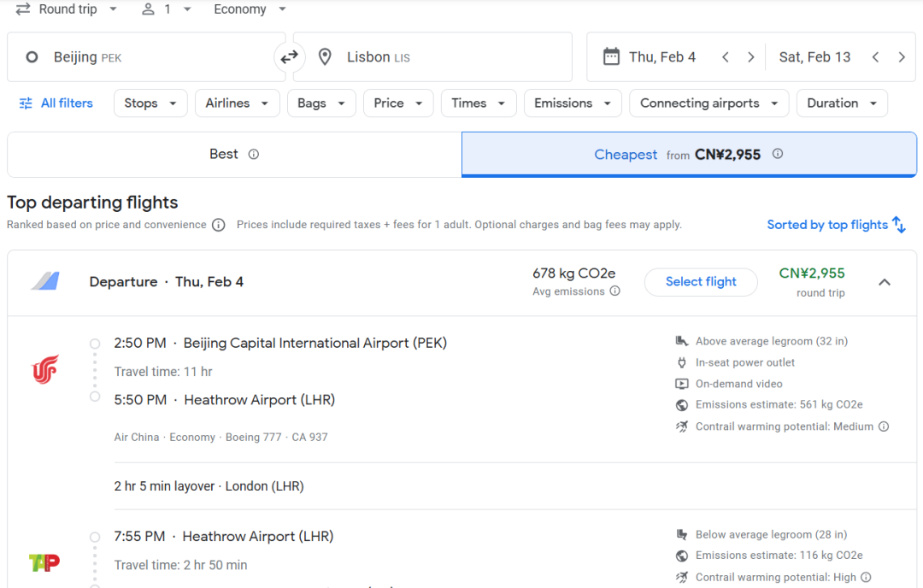
Task: Click 5:50 PM Heathrow Airport arrival
Action: pyautogui.click(x=224, y=400)
